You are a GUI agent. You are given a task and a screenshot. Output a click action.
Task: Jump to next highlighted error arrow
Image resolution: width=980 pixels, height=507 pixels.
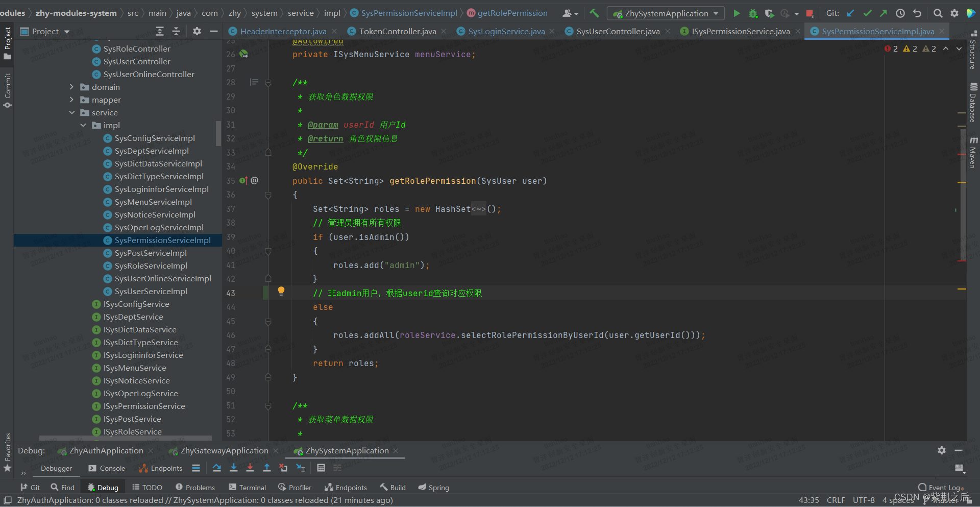click(x=959, y=49)
